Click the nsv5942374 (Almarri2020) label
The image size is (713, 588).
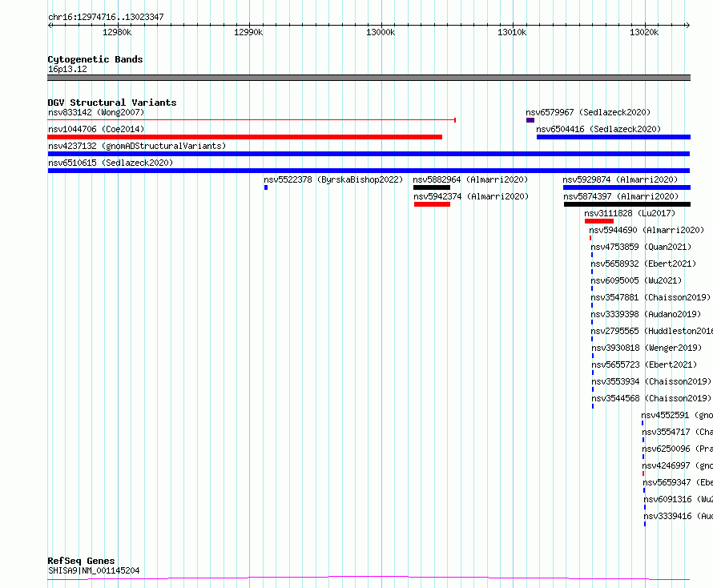pyautogui.click(x=471, y=196)
